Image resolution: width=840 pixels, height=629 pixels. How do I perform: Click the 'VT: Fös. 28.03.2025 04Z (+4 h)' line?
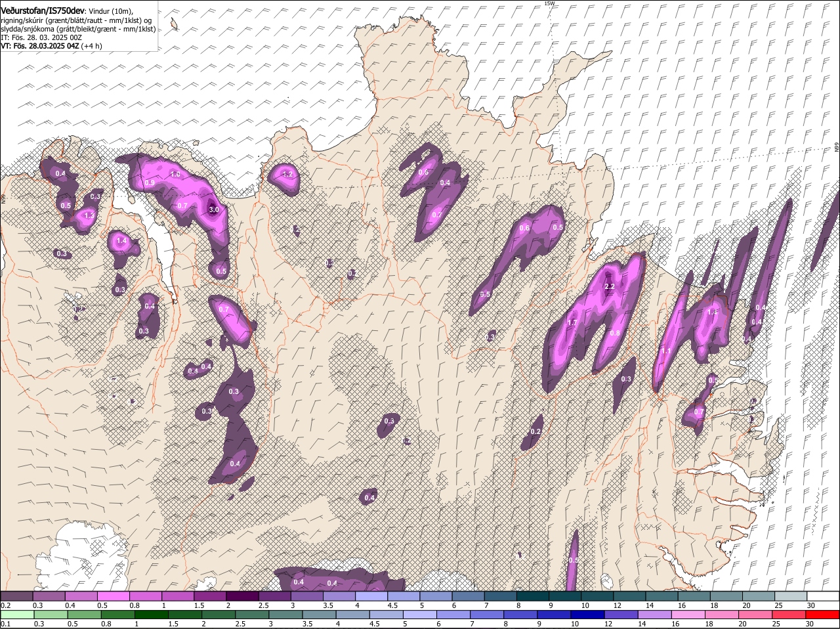51,46
